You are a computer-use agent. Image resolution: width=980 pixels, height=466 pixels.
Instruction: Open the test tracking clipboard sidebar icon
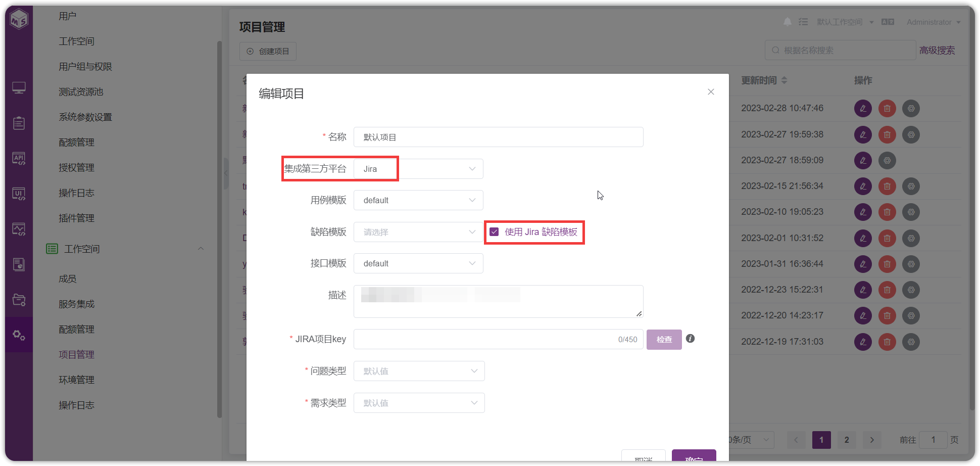tap(19, 123)
